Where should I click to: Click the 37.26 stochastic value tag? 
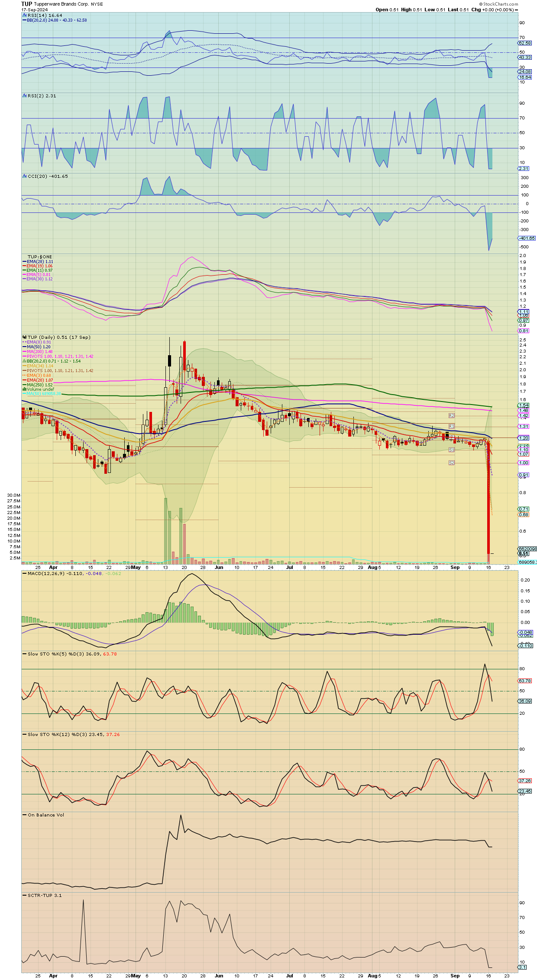coord(525,781)
